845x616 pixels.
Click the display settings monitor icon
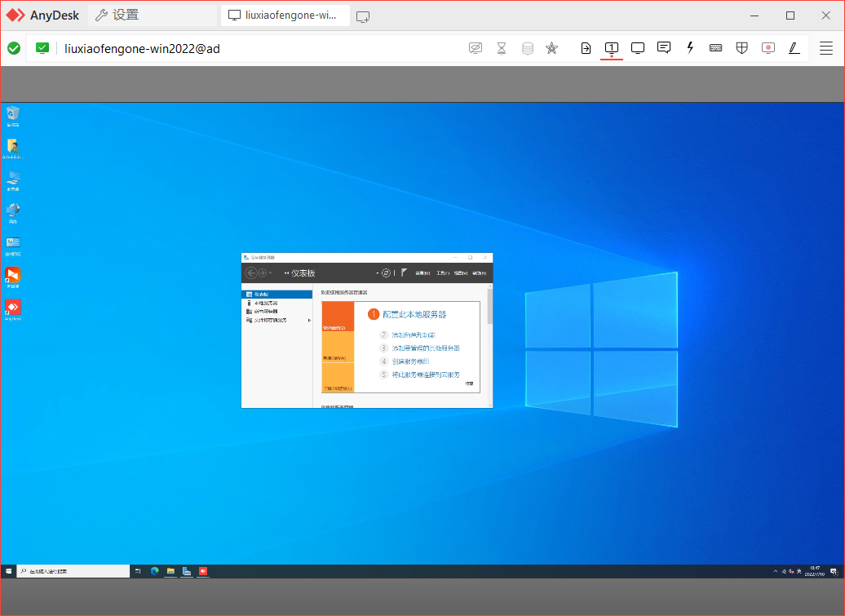point(638,48)
